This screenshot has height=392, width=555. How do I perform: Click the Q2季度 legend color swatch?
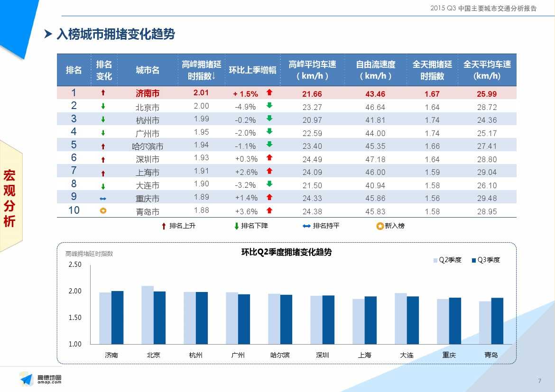(x=435, y=260)
